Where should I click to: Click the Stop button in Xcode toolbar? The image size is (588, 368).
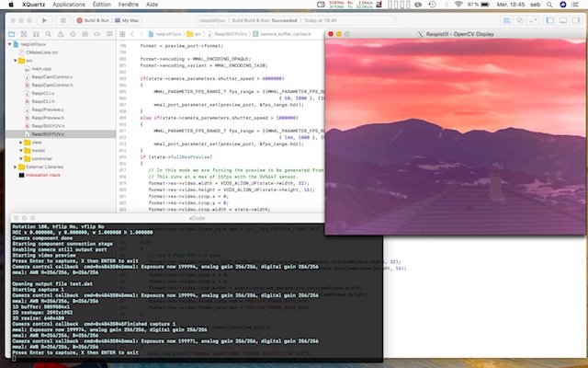pyautogui.click(x=62, y=20)
